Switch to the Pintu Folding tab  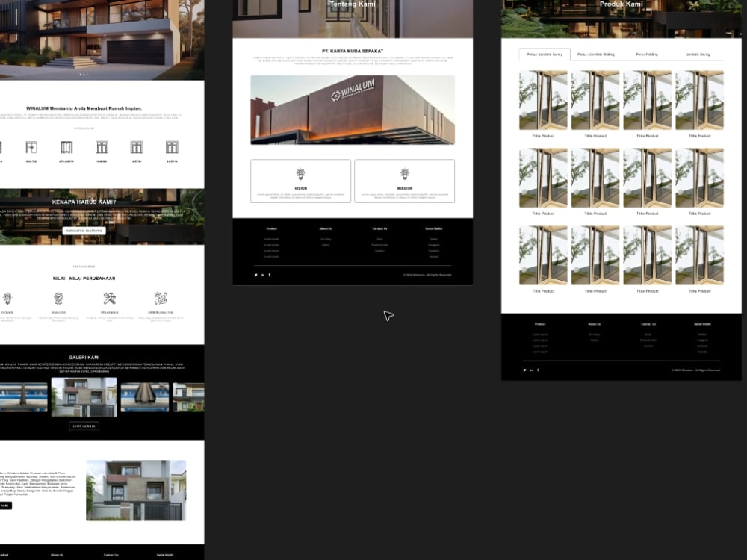click(647, 55)
